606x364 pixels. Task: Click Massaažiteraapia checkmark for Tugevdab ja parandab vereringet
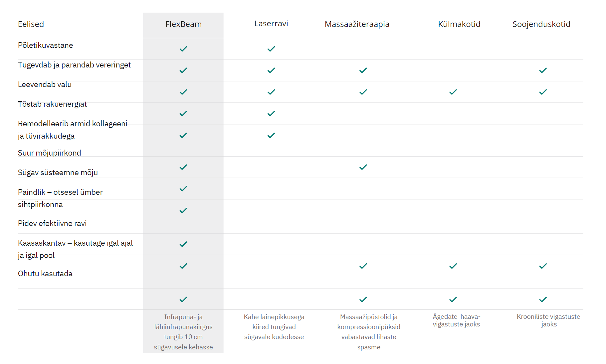[x=363, y=70]
